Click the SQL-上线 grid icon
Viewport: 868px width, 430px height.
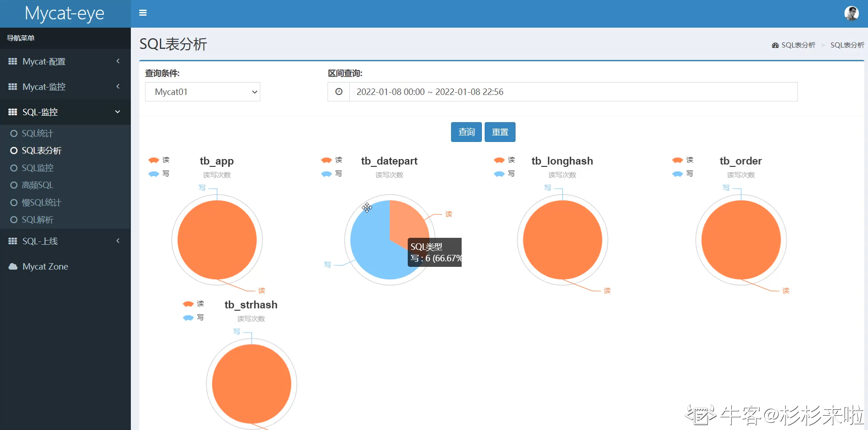point(13,241)
